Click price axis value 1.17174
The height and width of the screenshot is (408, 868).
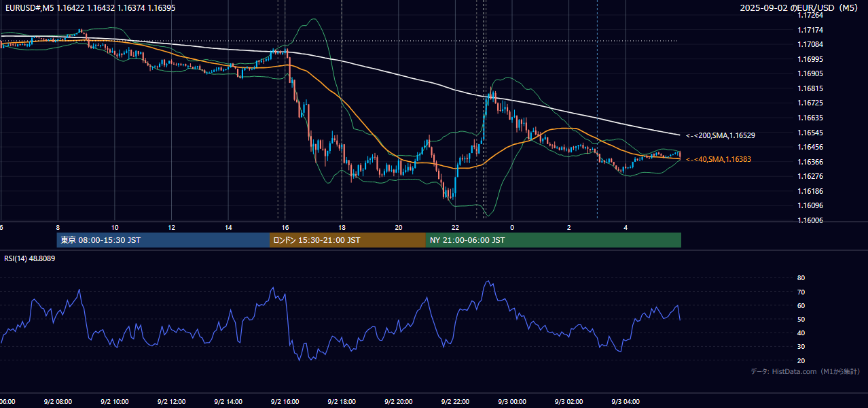click(811, 30)
